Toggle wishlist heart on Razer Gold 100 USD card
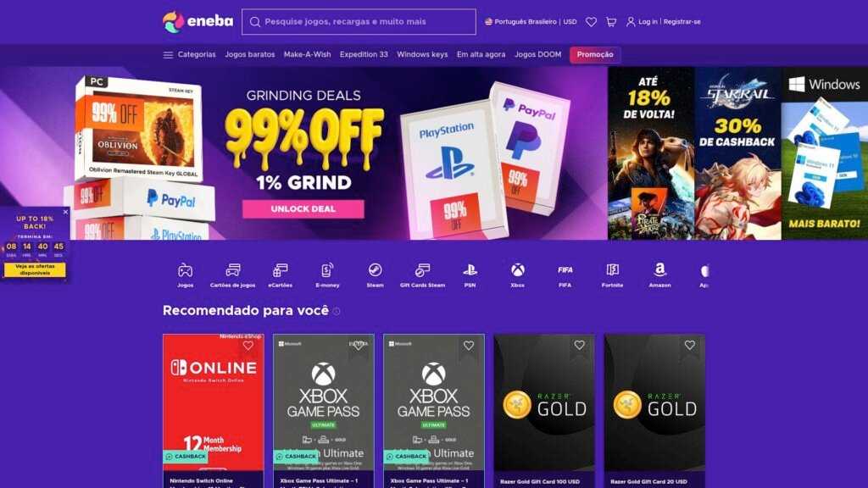Image resolution: width=868 pixels, height=488 pixels. (579, 346)
